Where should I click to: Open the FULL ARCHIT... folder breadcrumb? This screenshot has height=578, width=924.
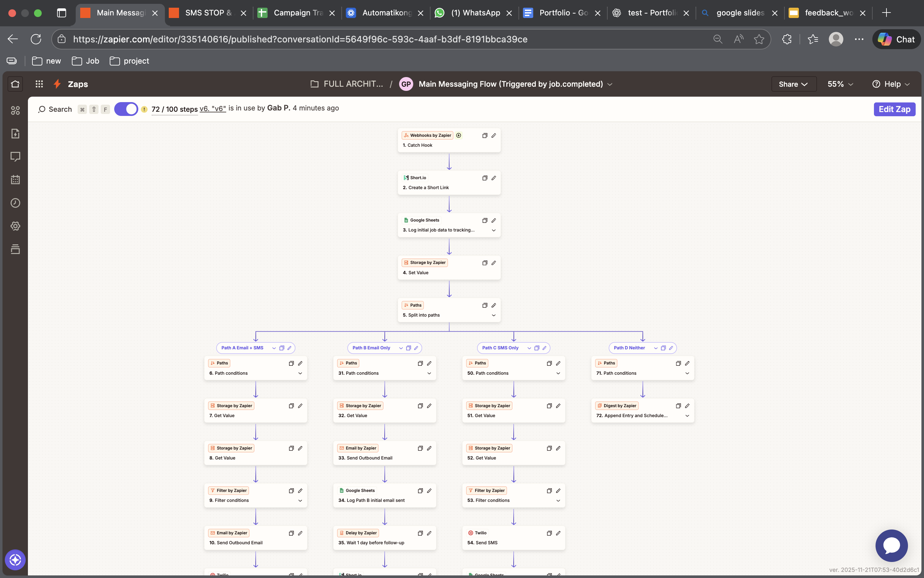[x=347, y=84]
